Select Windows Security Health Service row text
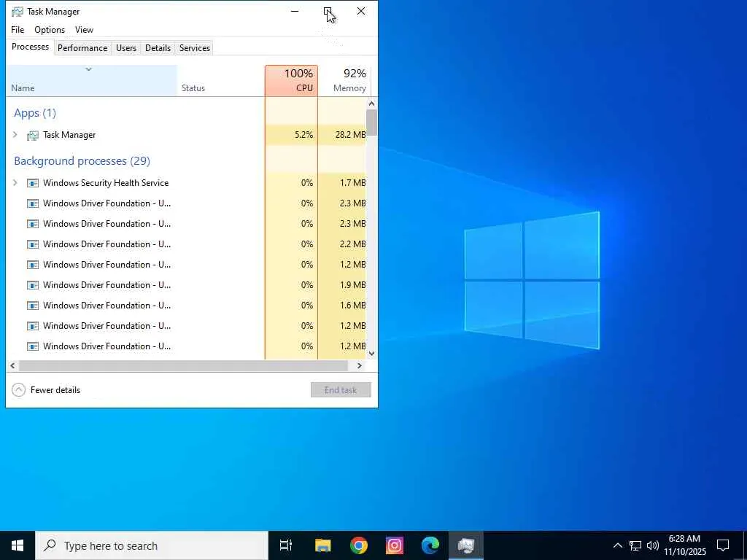 click(106, 183)
